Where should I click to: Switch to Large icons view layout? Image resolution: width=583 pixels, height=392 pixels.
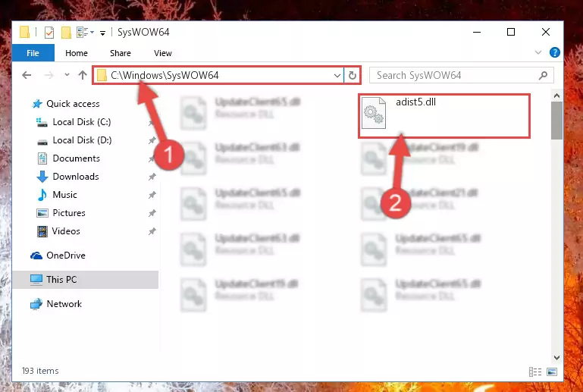(x=552, y=372)
